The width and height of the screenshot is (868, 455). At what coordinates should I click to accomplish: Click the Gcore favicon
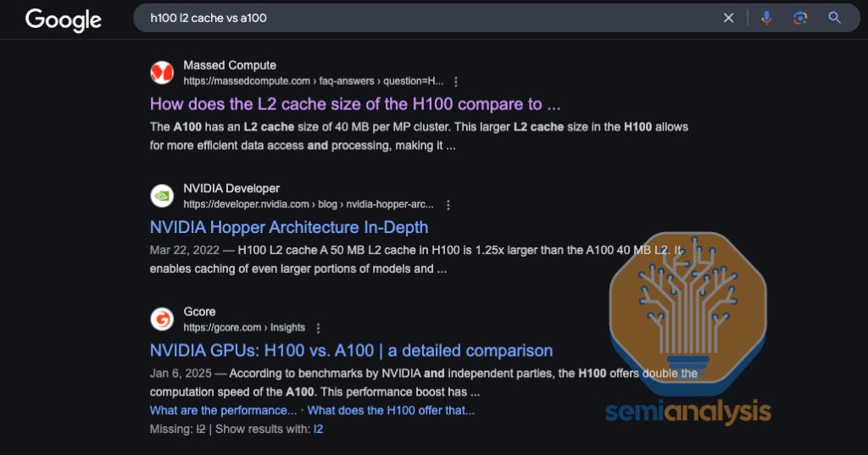coord(162,319)
